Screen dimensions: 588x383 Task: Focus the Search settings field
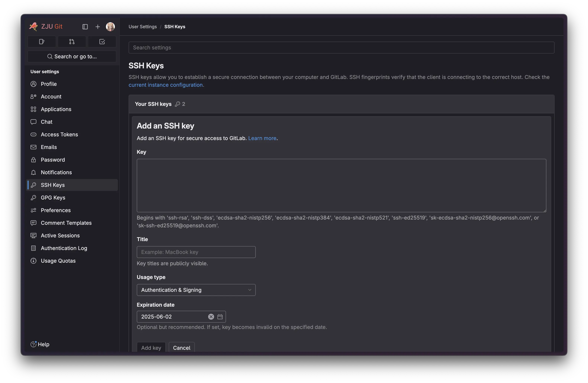point(341,47)
